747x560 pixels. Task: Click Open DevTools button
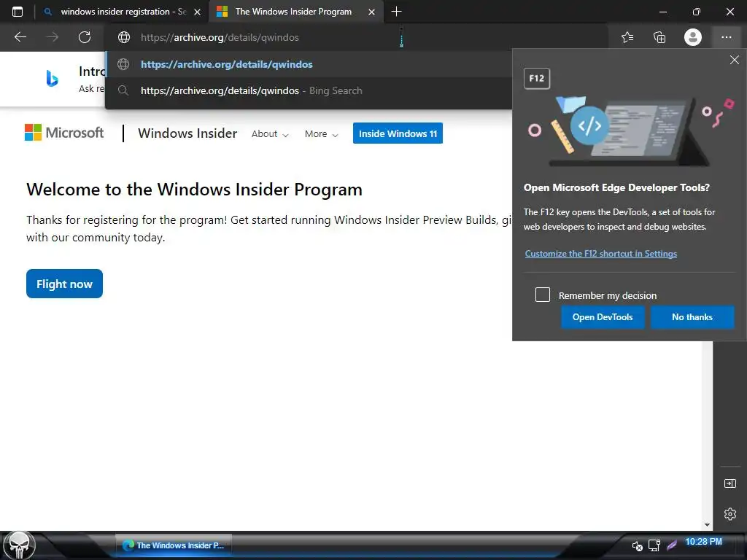click(602, 317)
